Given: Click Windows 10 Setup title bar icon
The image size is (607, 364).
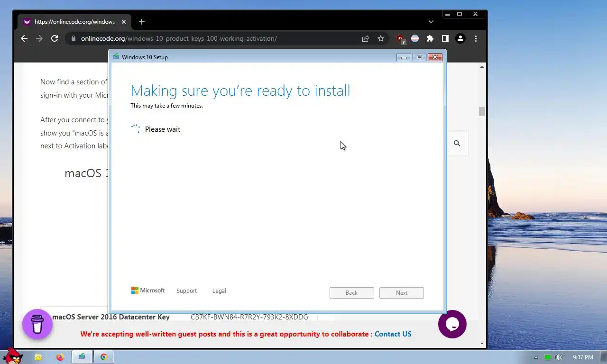Looking at the screenshot, I should [x=116, y=57].
